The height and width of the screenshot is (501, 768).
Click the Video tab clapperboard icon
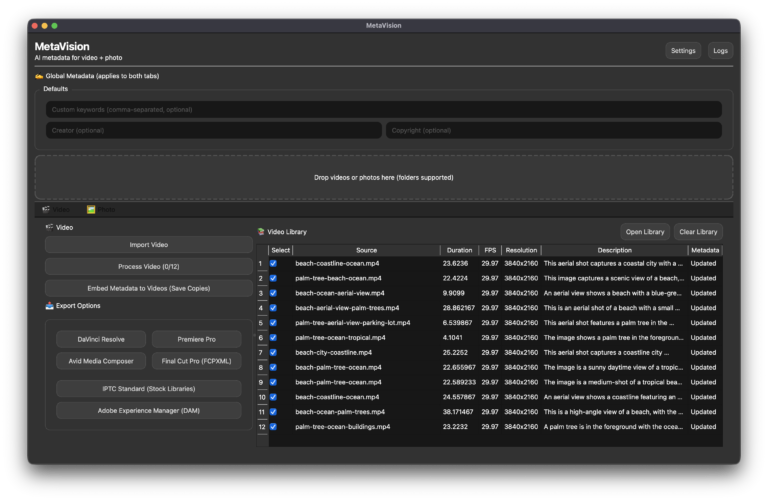click(46, 210)
